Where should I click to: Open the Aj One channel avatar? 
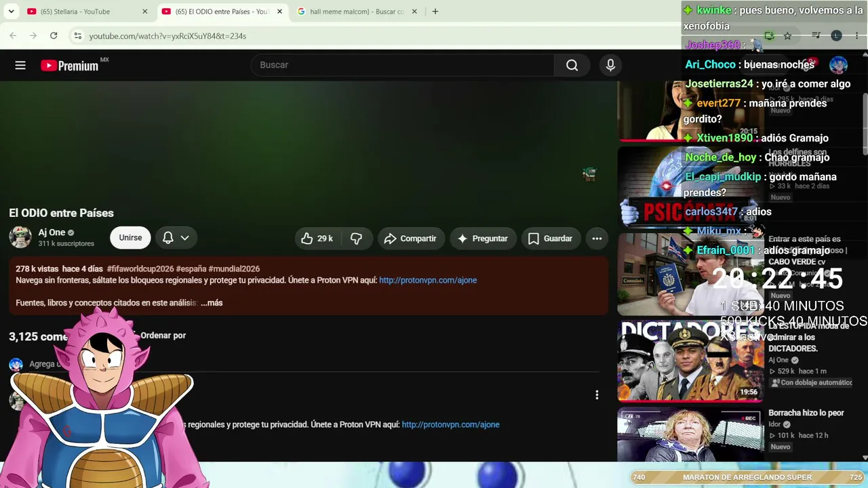click(x=20, y=237)
